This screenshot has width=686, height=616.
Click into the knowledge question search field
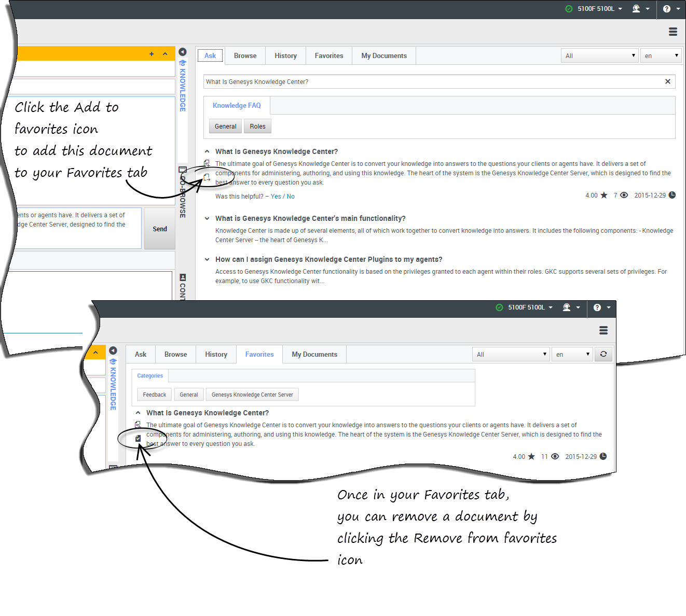[x=431, y=81]
